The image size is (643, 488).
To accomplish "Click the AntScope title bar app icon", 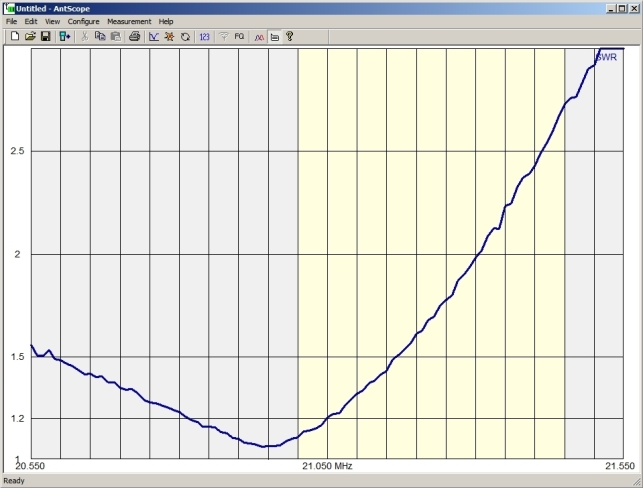I will click(x=9, y=8).
